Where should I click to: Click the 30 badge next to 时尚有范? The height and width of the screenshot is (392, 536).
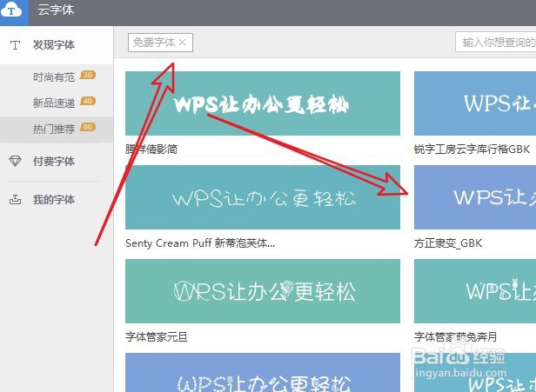[88, 75]
